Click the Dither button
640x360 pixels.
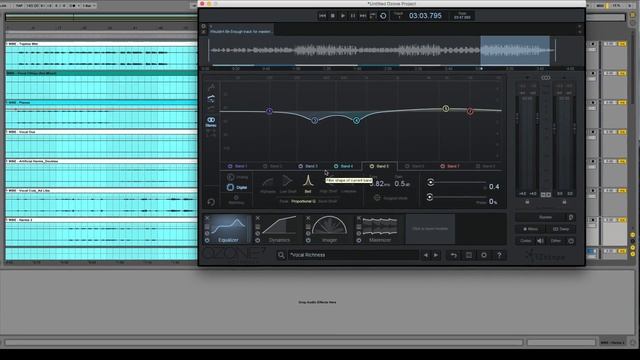point(556,241)
